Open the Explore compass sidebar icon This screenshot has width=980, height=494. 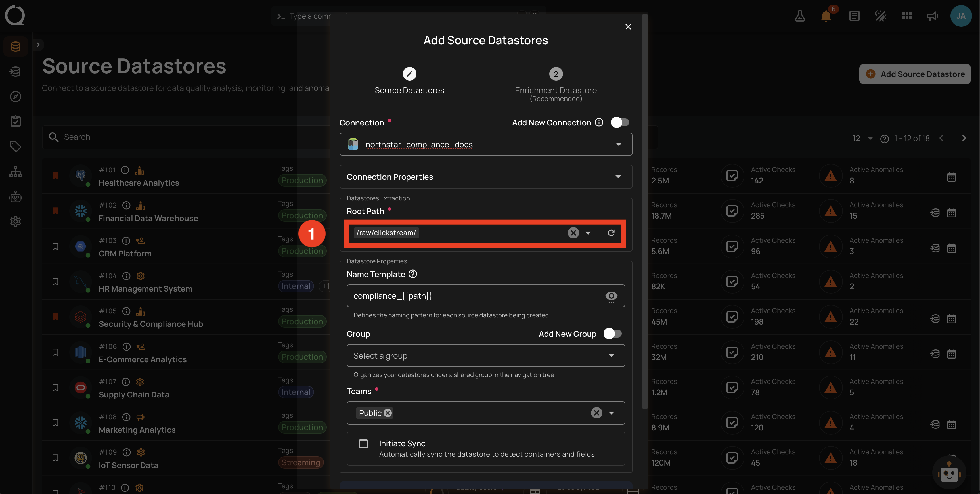[x=16, y=96]
